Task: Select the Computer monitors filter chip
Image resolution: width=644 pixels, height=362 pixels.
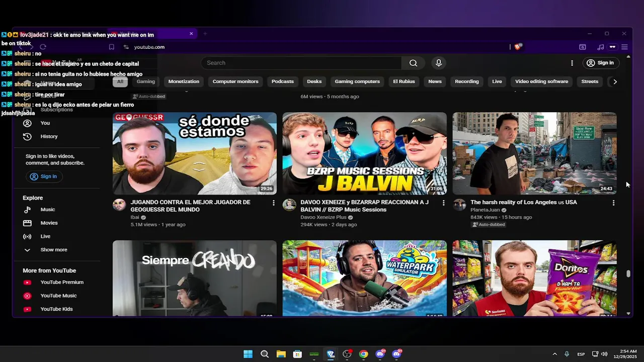Action: [x=235, y=81]
